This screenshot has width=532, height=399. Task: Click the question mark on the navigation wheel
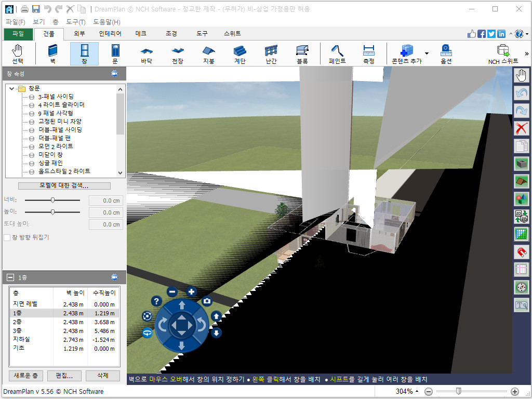tap(156, 301)
